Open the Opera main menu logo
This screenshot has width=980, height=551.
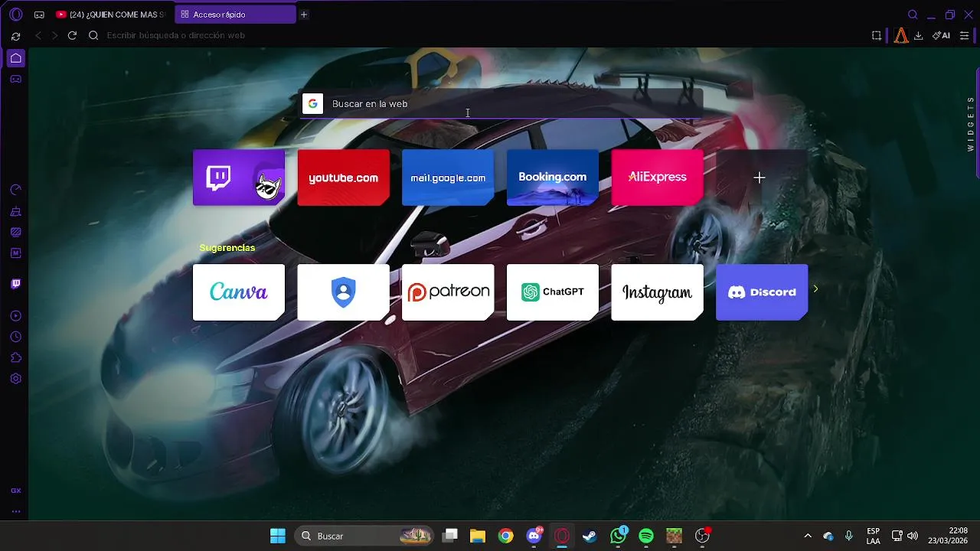pyautogui.click(x=15, y=15)
